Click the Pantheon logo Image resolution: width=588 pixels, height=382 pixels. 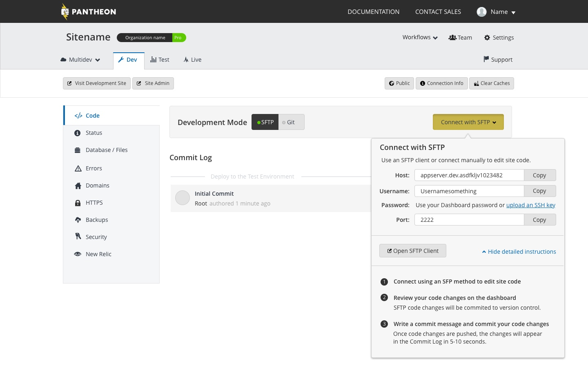(x=89, y=11)
